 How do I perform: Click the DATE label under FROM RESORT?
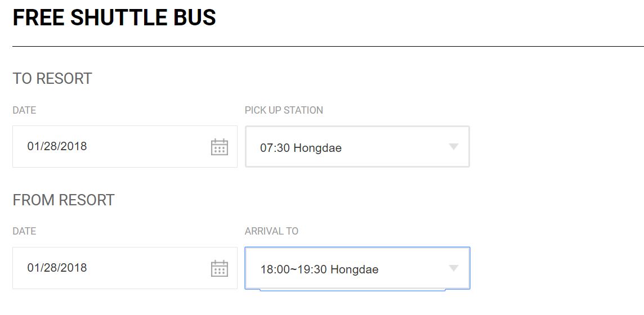(x=24, y=231)
